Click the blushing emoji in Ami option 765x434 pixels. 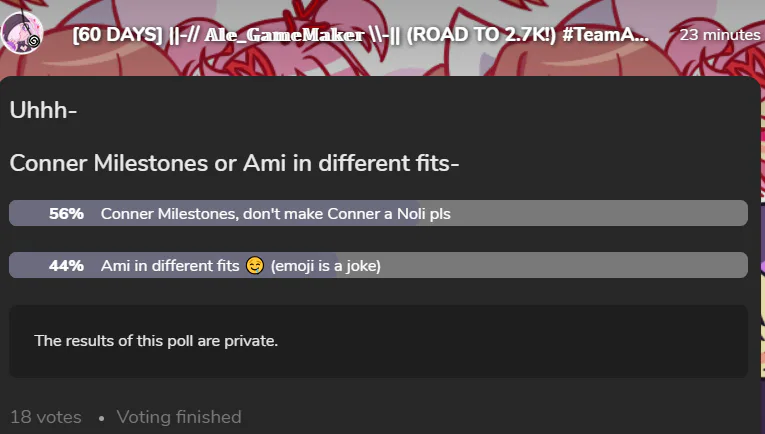255,266
